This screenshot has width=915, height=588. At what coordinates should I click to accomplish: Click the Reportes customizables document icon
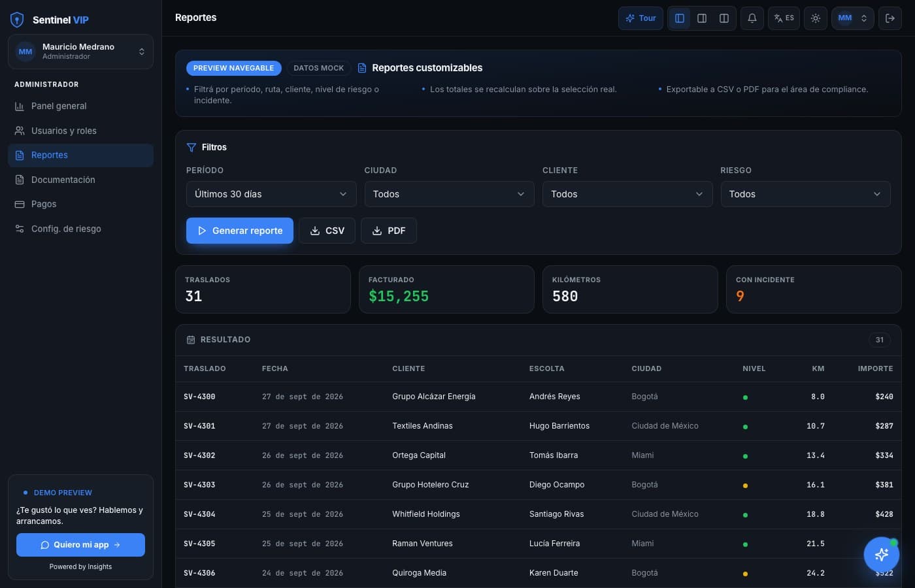[362, 68]
